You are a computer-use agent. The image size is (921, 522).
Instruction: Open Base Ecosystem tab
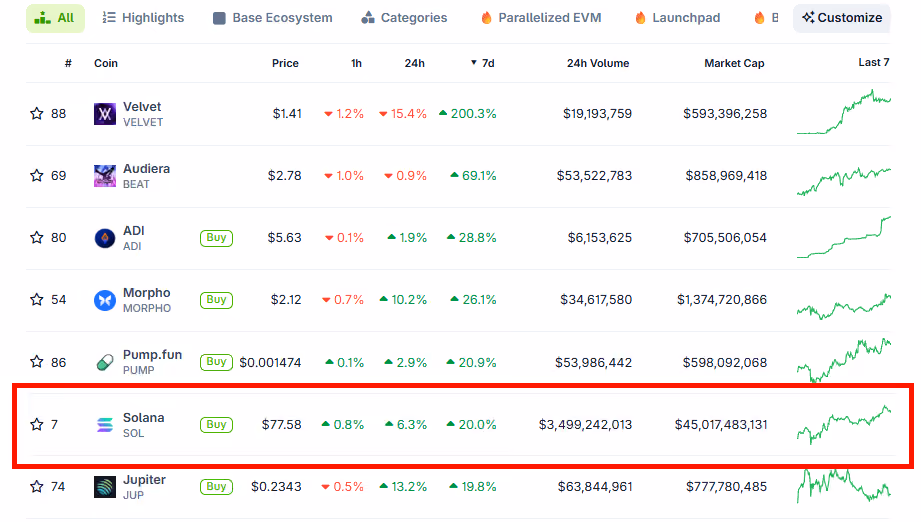click(273, 18)
